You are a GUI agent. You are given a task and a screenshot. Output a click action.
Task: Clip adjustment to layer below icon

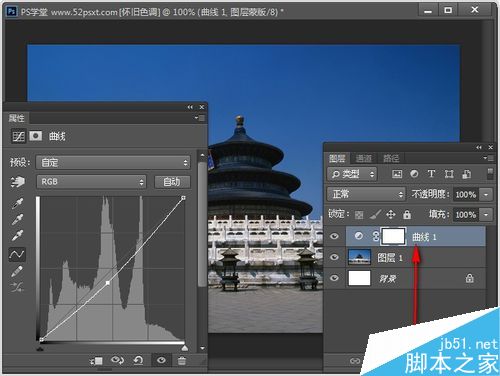[96, 361]
